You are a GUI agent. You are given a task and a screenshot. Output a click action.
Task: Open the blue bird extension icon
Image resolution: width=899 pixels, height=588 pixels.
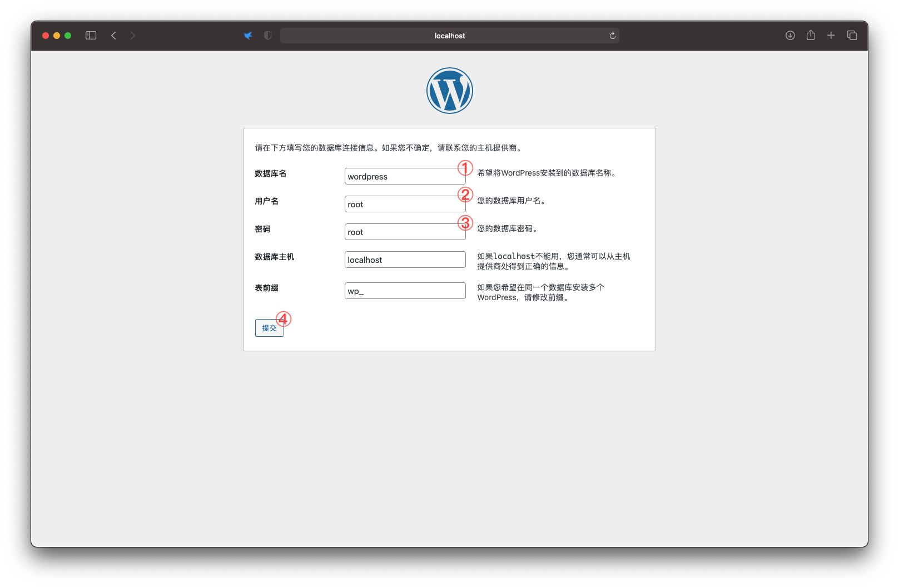(x=248, y=36)
